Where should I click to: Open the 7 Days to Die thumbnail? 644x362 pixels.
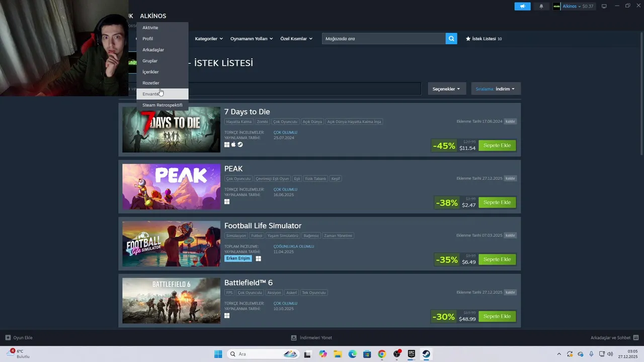click(171, 130)
